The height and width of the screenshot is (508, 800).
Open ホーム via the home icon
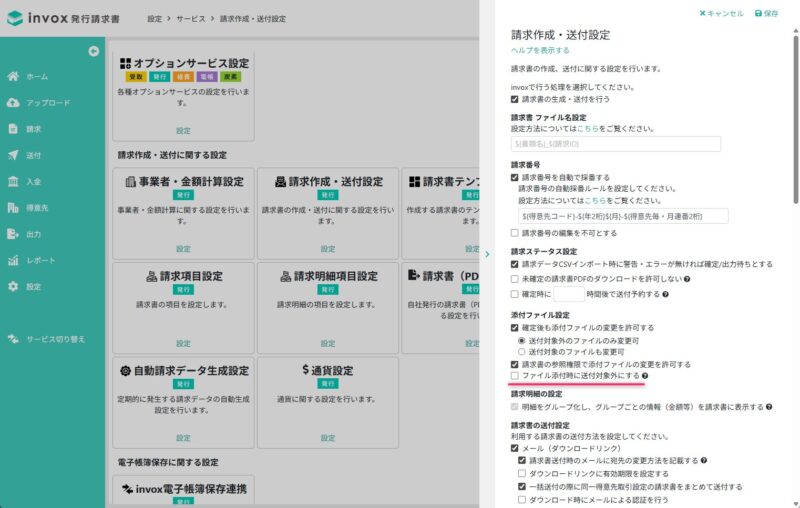pyautogui.click(x=13, y=76)
